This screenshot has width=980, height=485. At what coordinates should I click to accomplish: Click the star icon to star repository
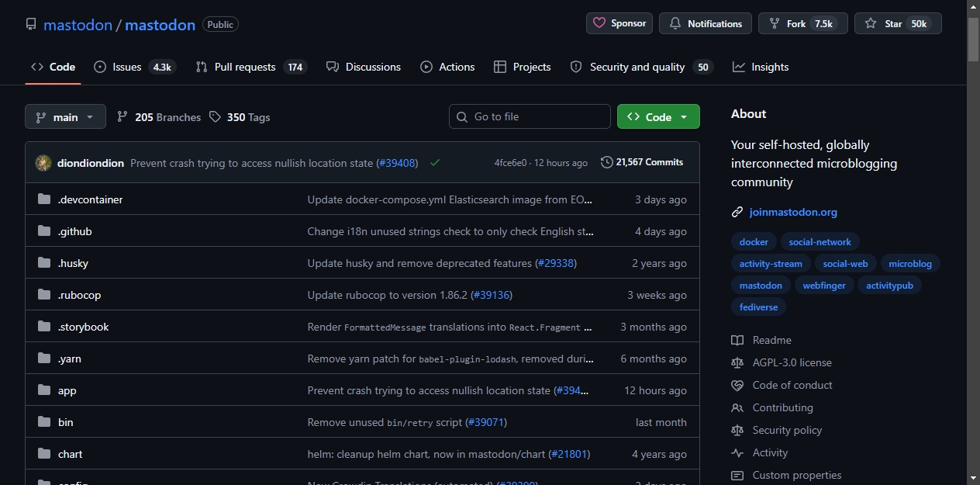click(x=871, y=23)
